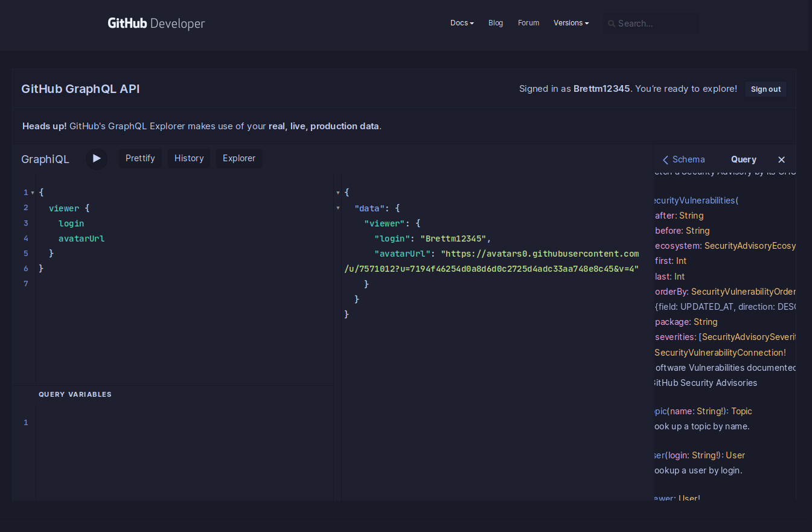Expand the Query Variables panel header
The width and height of the screenshot is (812, 532).
pos(173,394)
